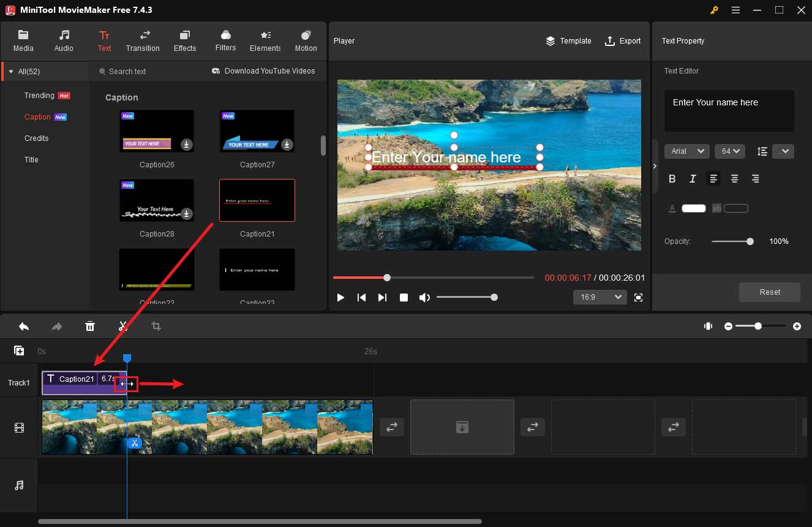Select the Caption21 thumbnail
This screenshot has width=812, height=527.
click(257, 200)
